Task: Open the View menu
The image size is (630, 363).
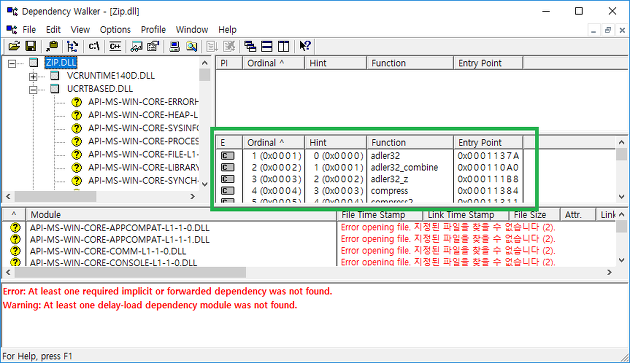Action: tap(80, 30)
